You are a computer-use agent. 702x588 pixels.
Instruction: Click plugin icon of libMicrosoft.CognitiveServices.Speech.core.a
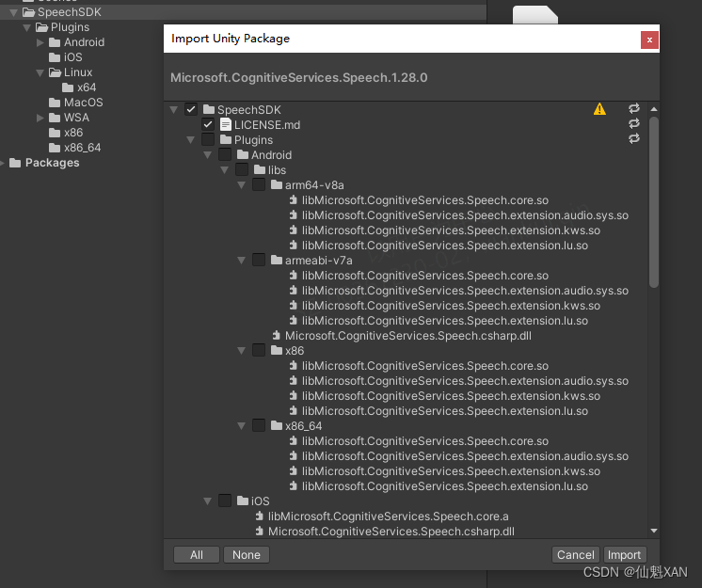[259, 516]
